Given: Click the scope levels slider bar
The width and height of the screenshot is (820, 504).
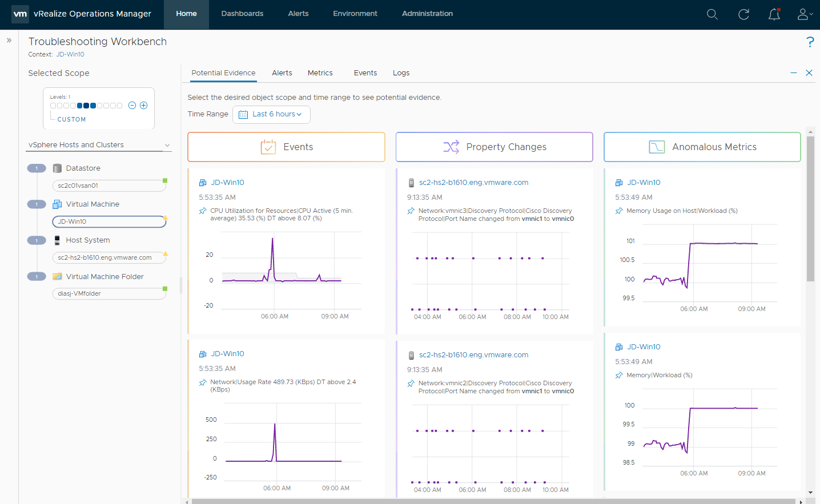Looking at the screenshot, I should coord(86,106).
